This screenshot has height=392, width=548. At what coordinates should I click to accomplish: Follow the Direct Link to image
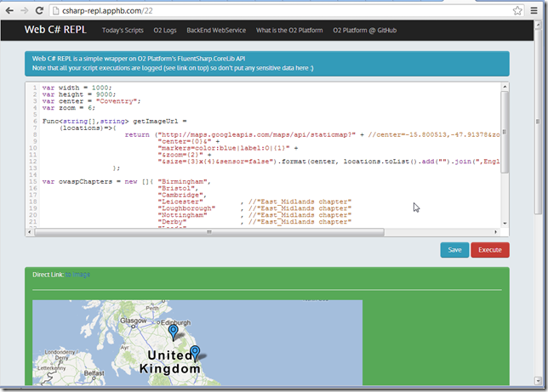coord(77,275)
